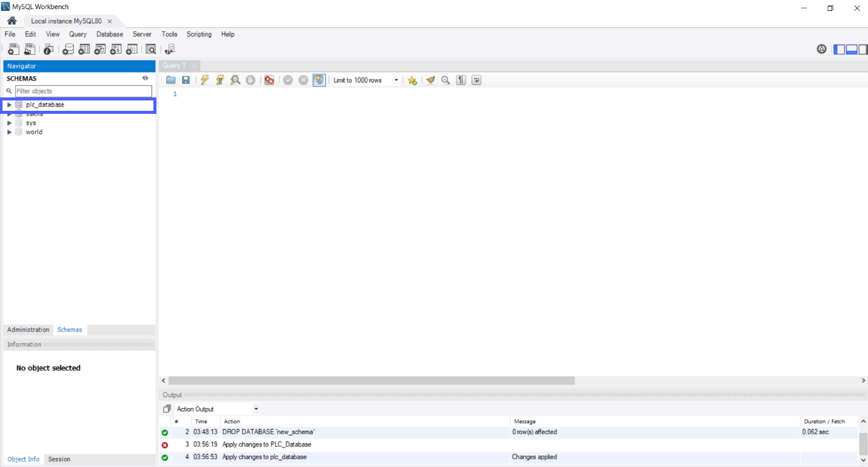Toggle left sidebar panel visibility

pos(839,49)
